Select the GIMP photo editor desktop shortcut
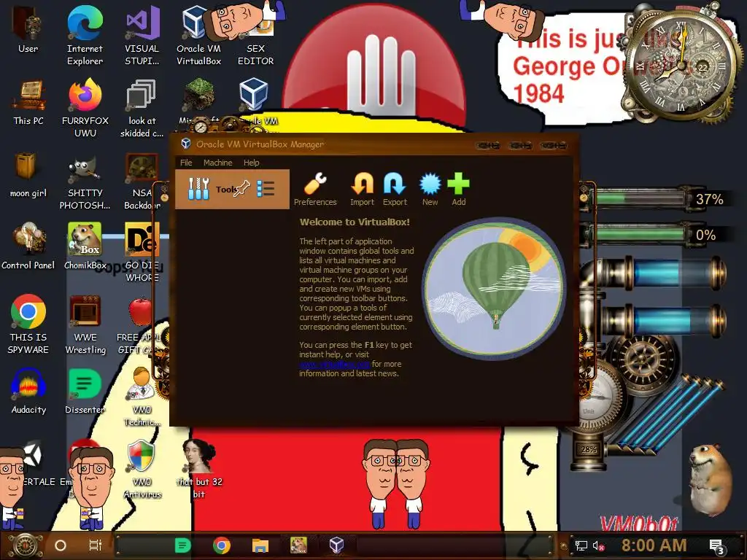This screenshot has height=560, width=747. pos(85,181)
